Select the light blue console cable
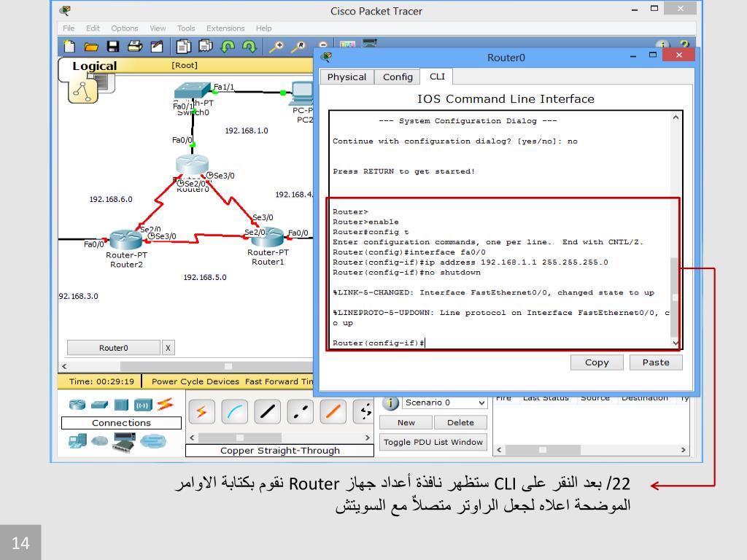Image resolution: width=747 pixels, height=560 pixels. point(236,413)
